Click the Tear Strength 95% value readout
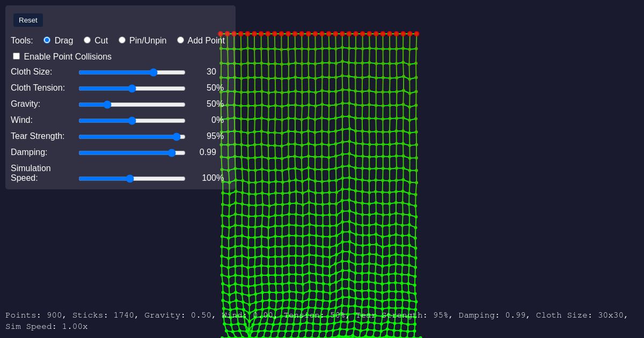Screen dimensions: 644x338 pos(215,136)
